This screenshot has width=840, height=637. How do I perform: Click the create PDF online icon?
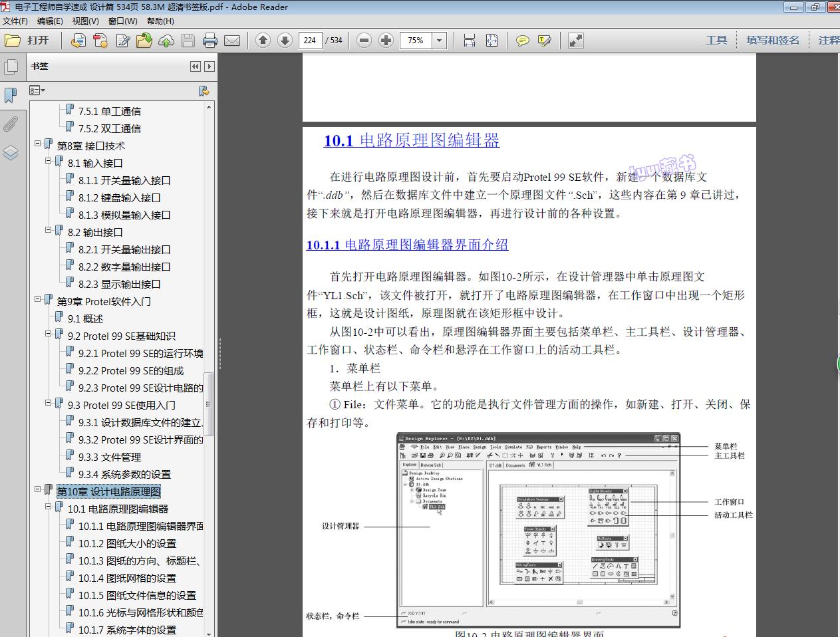tap(78, 41)
